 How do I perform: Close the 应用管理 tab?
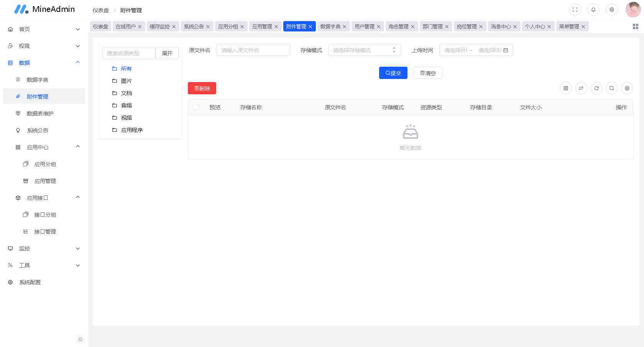click(276, 26)
